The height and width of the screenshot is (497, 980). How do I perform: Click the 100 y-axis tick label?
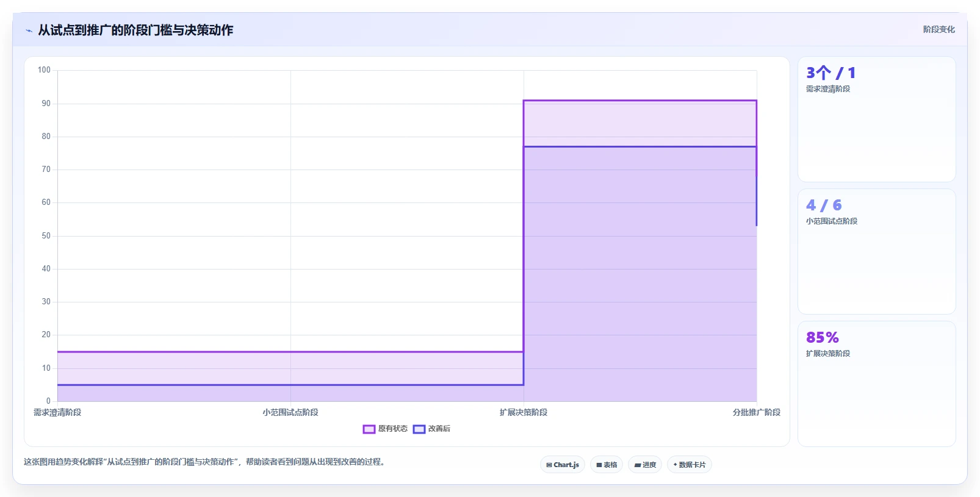(44, 70)
